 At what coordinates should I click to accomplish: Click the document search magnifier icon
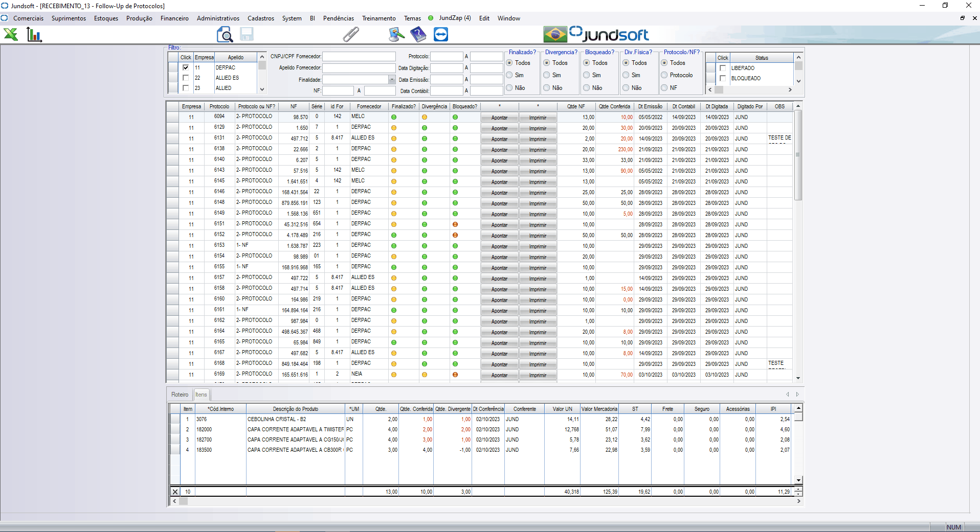[x=225, y=34]
